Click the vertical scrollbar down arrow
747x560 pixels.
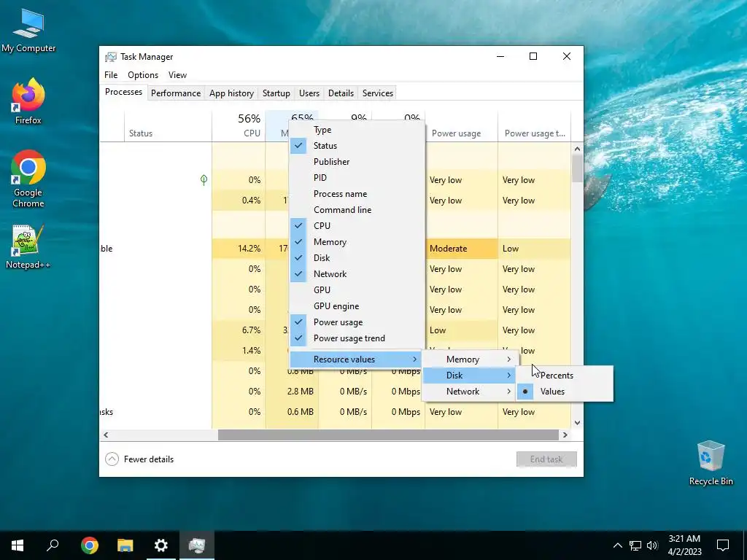coord(578,422)
